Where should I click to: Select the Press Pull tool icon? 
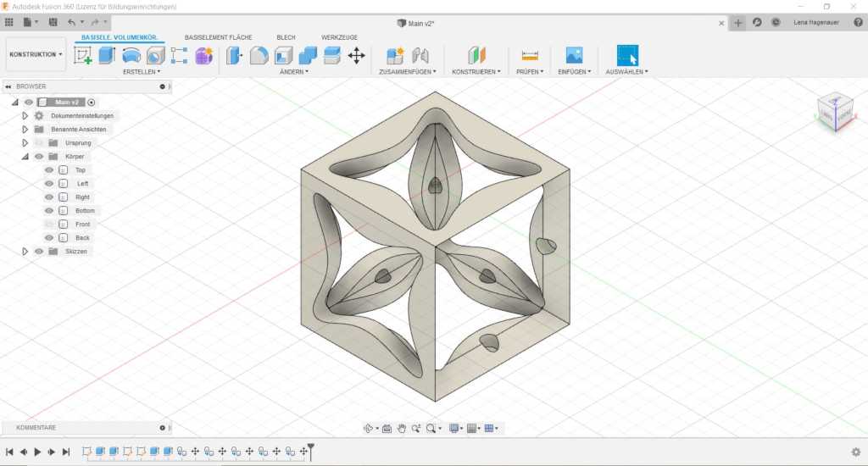(234, 55)
